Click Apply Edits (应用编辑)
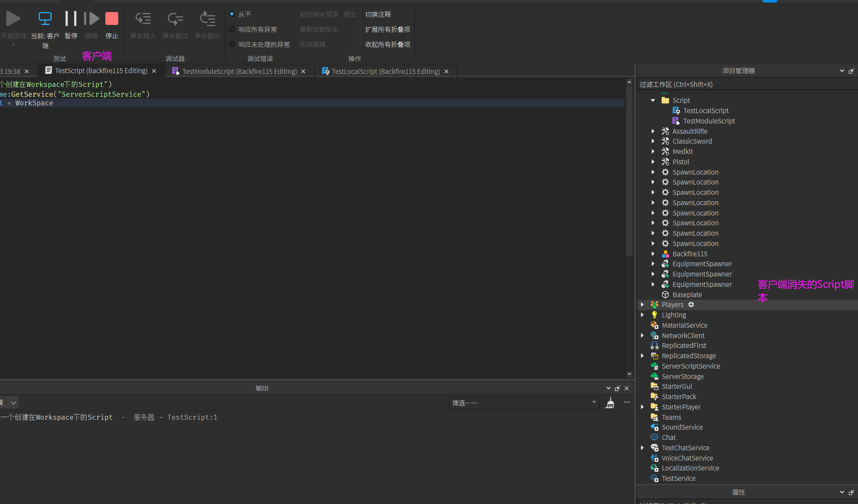Image resolution: width=858 pixels, height=504 pixels. [312, 44]
